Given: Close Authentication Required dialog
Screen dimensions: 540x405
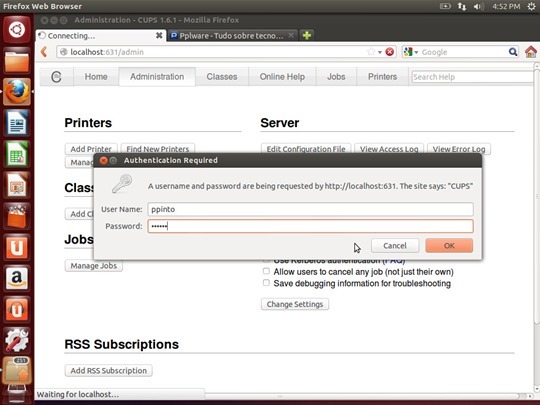Looking at the screenshot, I should [x=103, y=160].
